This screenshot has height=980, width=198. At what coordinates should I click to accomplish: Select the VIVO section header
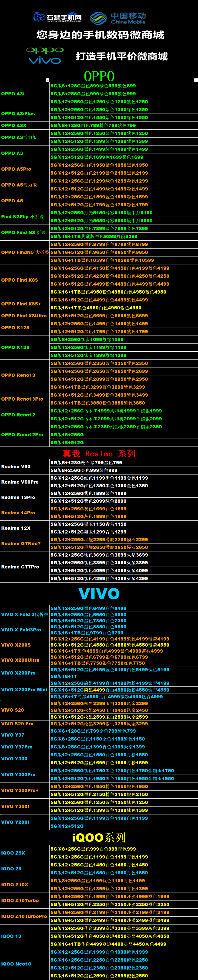(99, 593)
